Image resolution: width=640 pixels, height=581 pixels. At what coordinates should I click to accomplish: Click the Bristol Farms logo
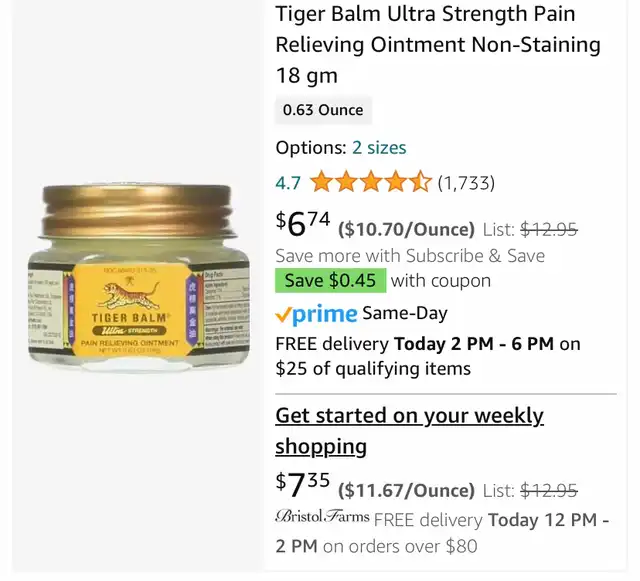322,516
